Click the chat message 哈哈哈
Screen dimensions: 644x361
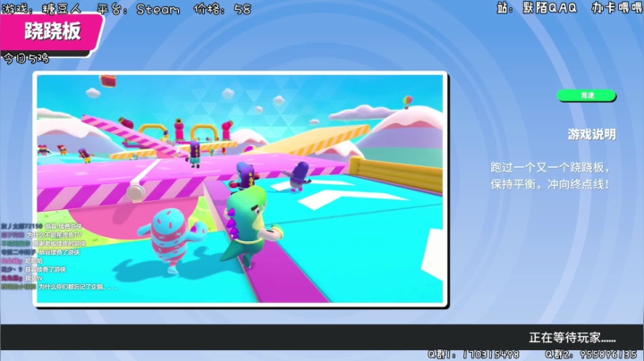(34, 261)
